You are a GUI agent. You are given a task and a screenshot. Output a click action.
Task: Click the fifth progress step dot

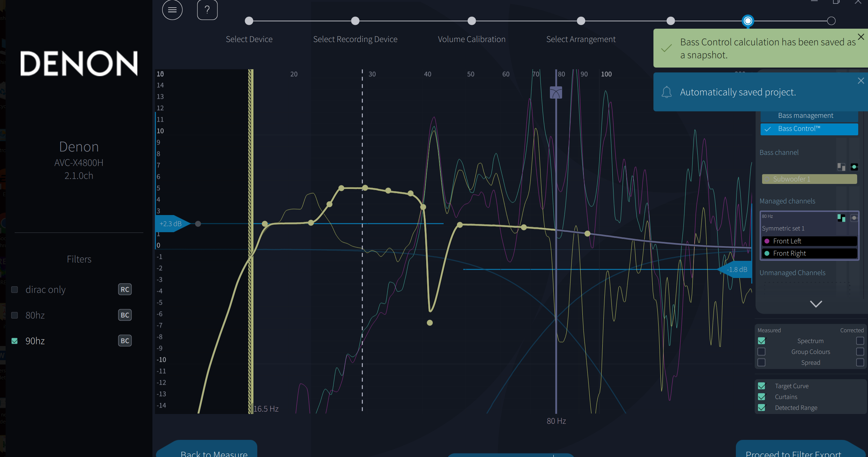pyautogui.click(x=670, y=21)
